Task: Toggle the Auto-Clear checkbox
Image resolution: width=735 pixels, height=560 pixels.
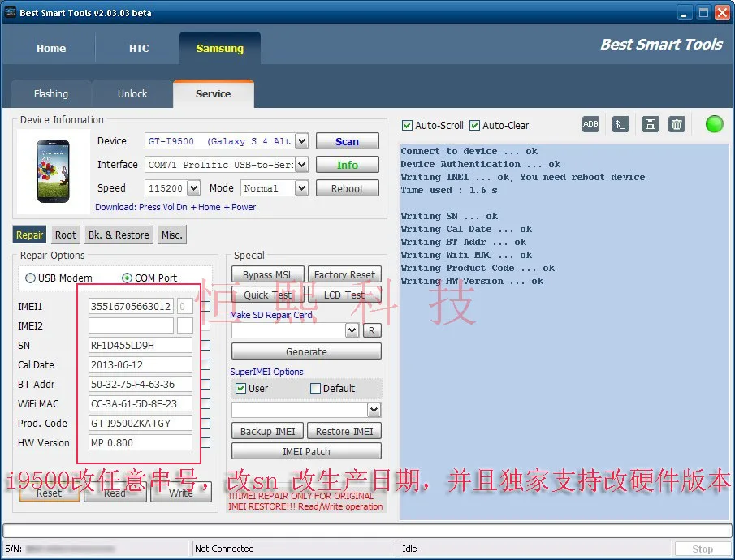Action: (475, 126)
